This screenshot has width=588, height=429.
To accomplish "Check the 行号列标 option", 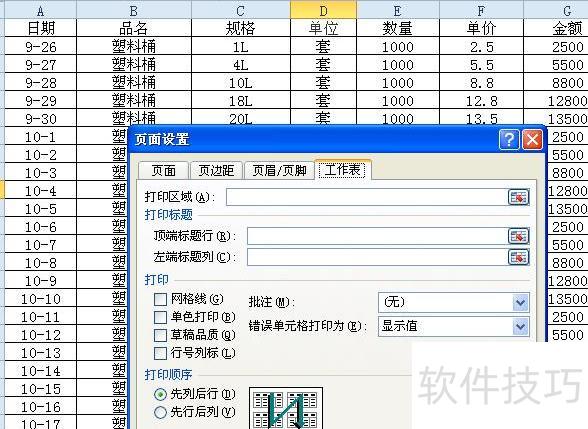I will [160, 353].
